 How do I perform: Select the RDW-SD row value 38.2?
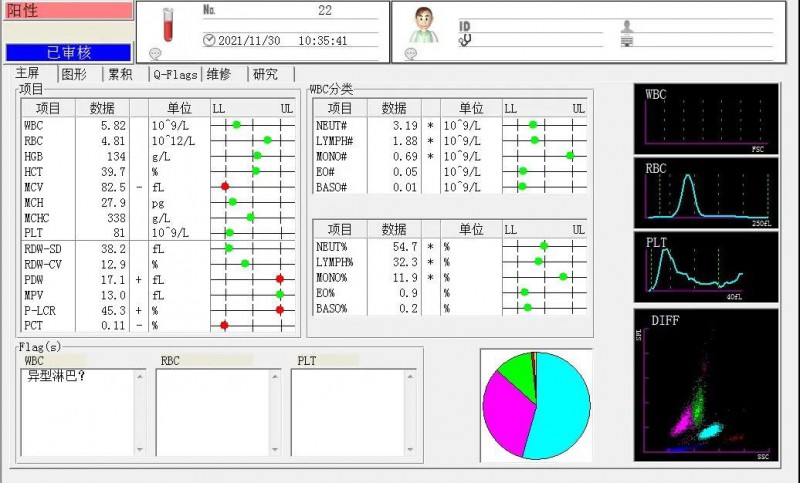(113, 249)
